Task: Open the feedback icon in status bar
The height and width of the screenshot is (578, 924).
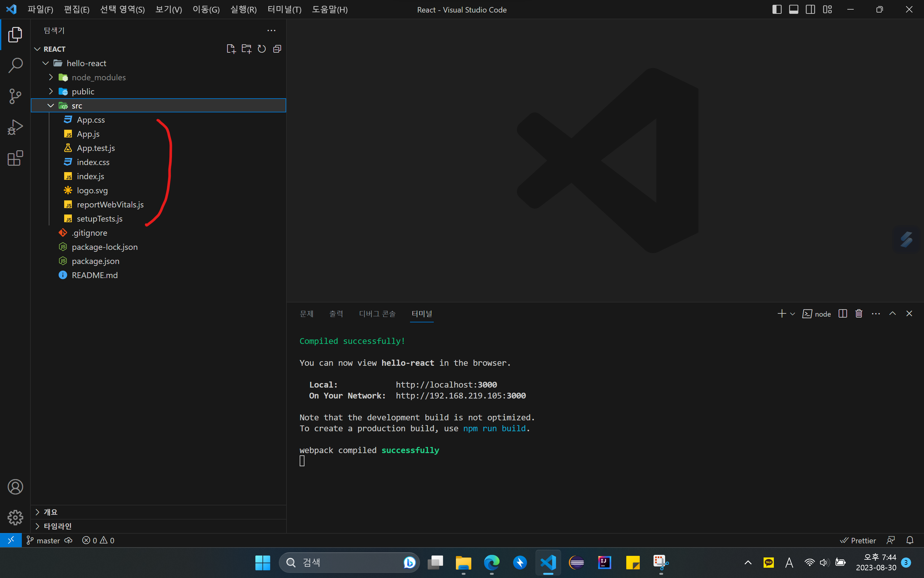Action: pos(891,540)
